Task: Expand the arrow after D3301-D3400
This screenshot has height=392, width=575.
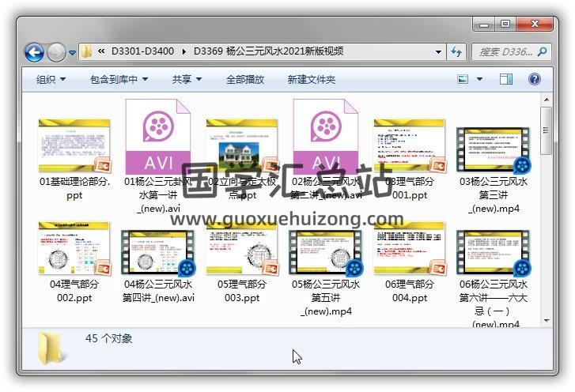Action: 184,51
